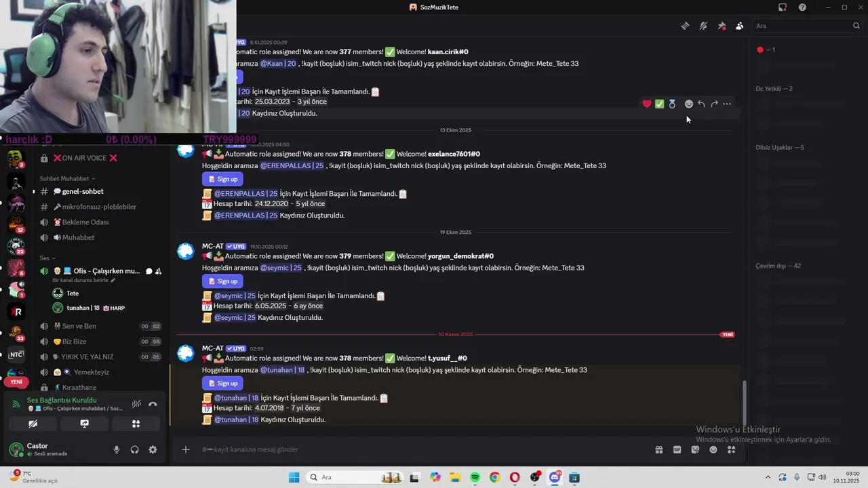Open emoji picker in message bar

coord(713,449)
